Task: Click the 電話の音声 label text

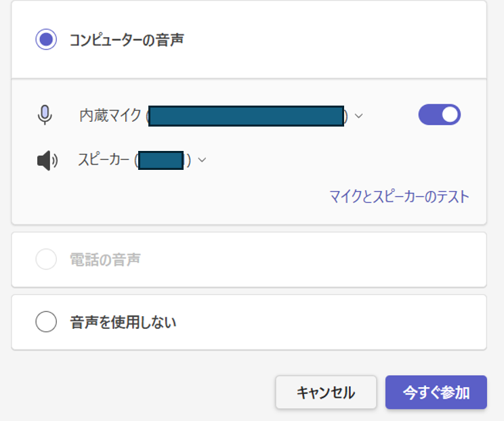Action: tap(105, 259)
